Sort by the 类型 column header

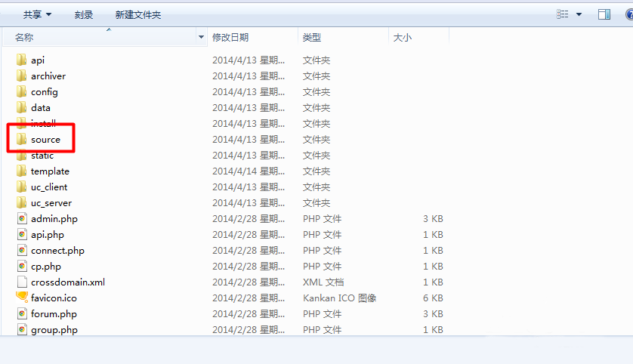tap(312, 38)
